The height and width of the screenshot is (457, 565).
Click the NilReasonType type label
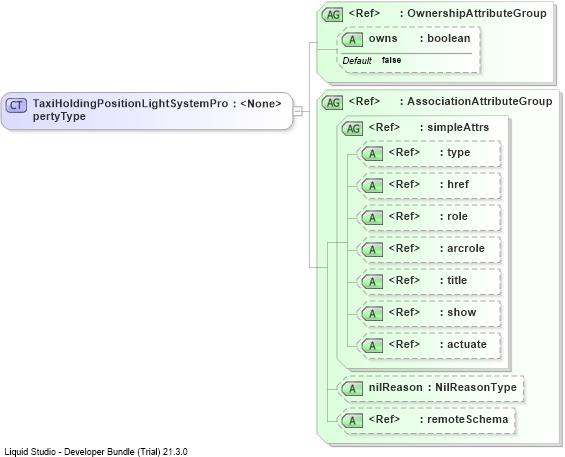pos(476,387)
